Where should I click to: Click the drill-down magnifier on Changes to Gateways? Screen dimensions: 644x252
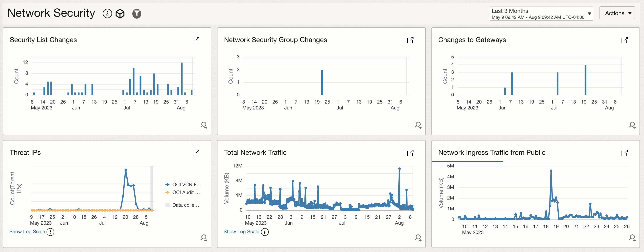pos(633,125)
